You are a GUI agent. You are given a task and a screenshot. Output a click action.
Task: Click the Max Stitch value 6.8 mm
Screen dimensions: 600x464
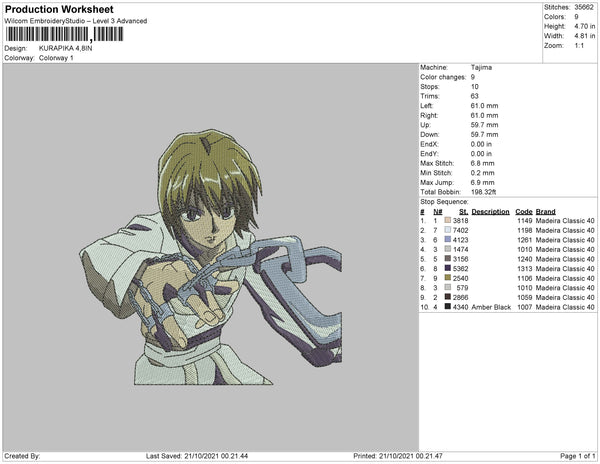coord(483,163)
